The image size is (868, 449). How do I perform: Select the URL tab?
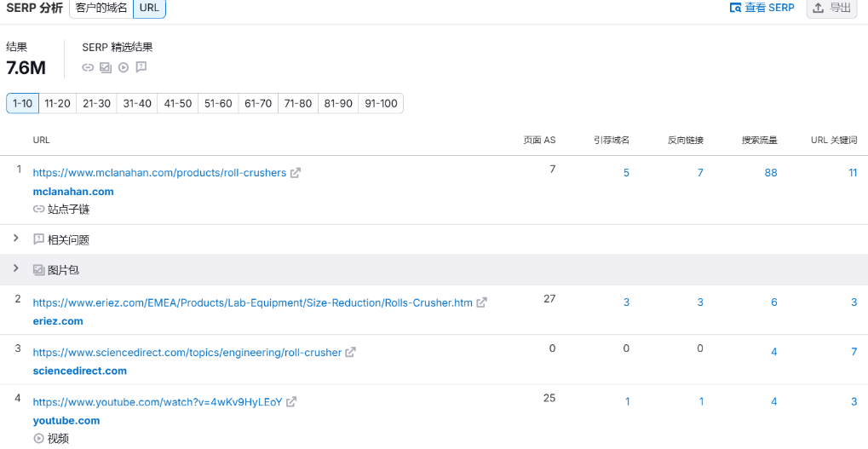pyautogui.click(x=149, y=9)
